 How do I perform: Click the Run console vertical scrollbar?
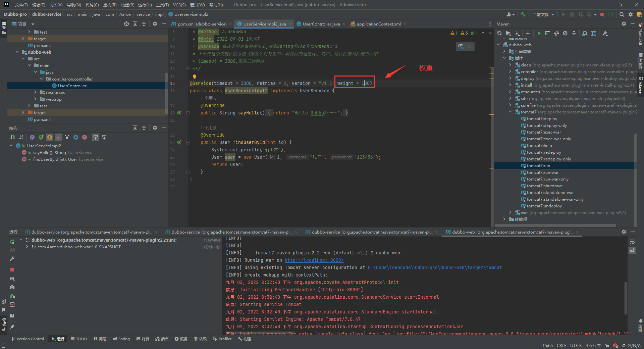[x=626, y=298]
